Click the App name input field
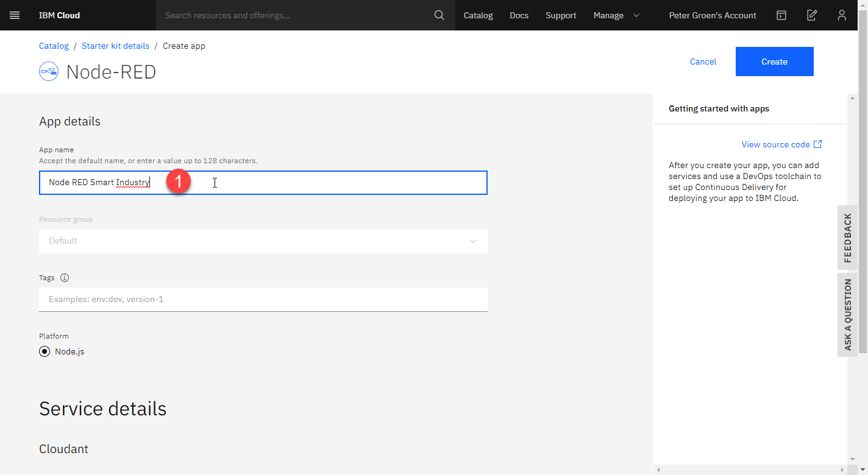The height and width of the screenshot is (475, 868). [263, 183]
